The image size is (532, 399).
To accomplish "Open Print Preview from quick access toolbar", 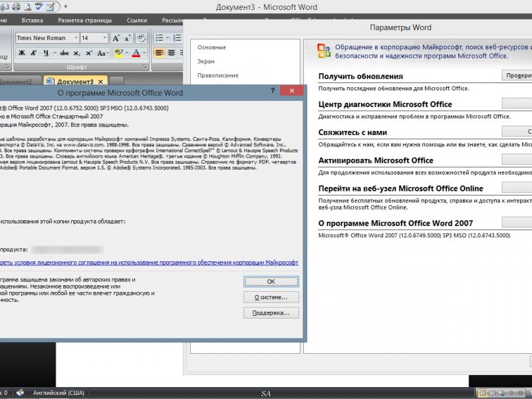I will coord(28,6).
